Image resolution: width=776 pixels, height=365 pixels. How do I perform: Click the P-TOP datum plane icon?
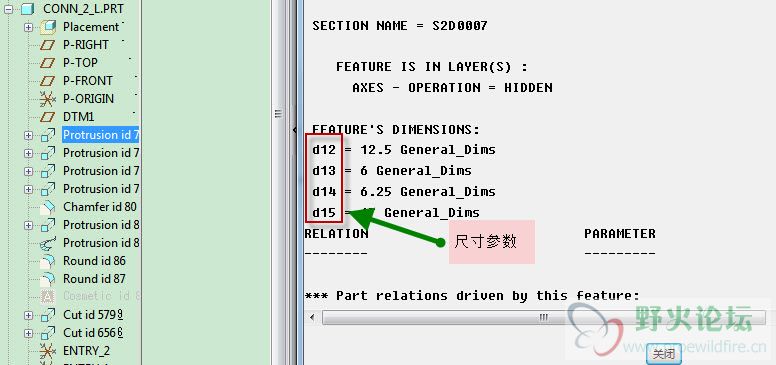point(48,63)
